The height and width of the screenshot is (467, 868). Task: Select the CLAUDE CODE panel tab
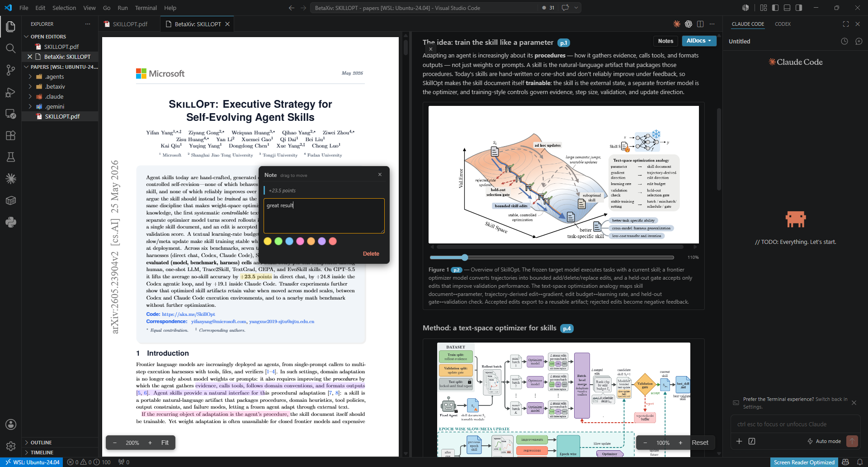click(748, 24)
